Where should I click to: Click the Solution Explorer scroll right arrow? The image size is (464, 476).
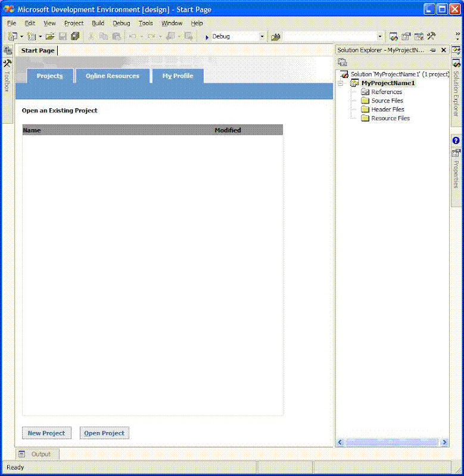tap(444, 442)
